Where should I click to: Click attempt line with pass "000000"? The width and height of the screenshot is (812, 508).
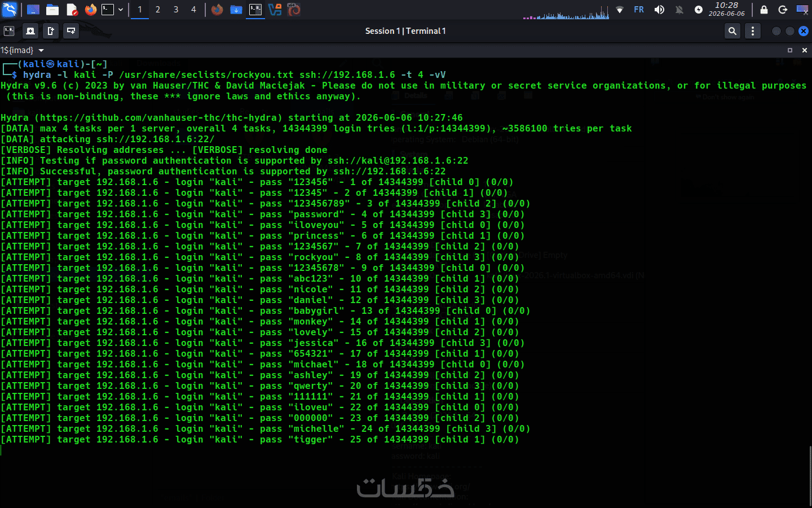tap(260, 418)
